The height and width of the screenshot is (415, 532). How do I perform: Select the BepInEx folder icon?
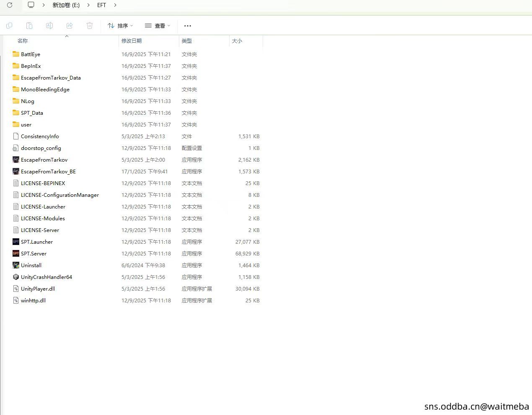[16, 66]
